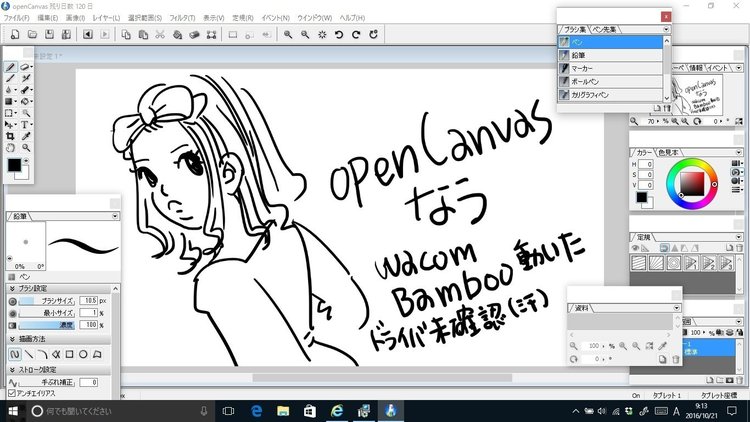Rotate view counterclockwise in main toolbar
The width and height of the screenshot is (750, 422).
click(x=339, y=34)
